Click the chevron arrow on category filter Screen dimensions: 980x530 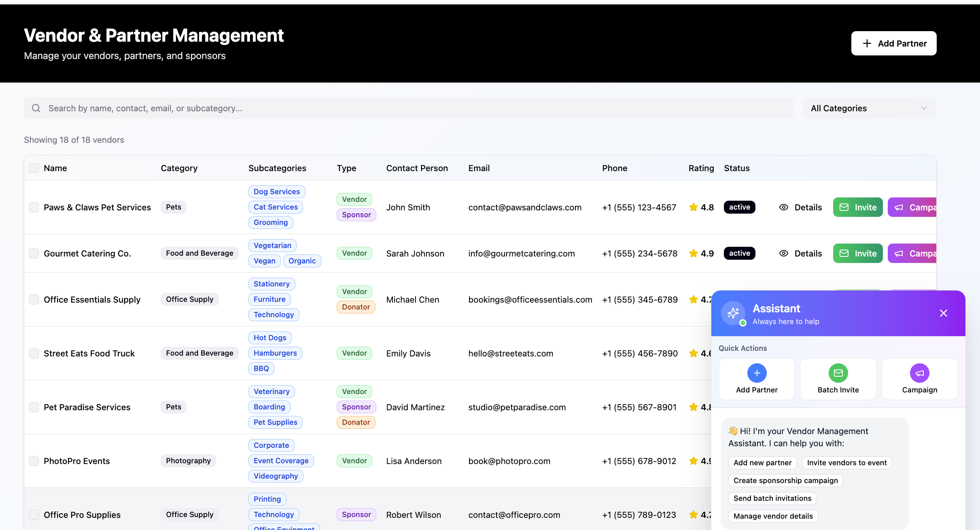click(x=924, y=108)
